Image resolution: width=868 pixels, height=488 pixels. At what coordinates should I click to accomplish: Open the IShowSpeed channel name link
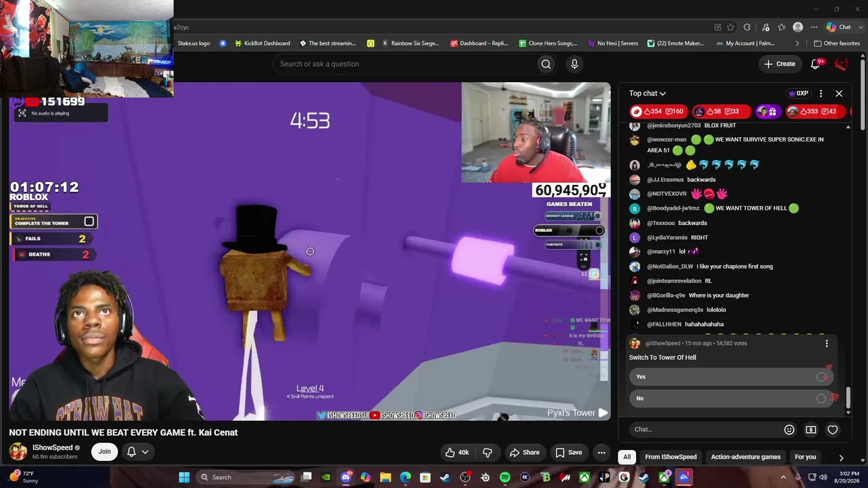coord(52,447)
